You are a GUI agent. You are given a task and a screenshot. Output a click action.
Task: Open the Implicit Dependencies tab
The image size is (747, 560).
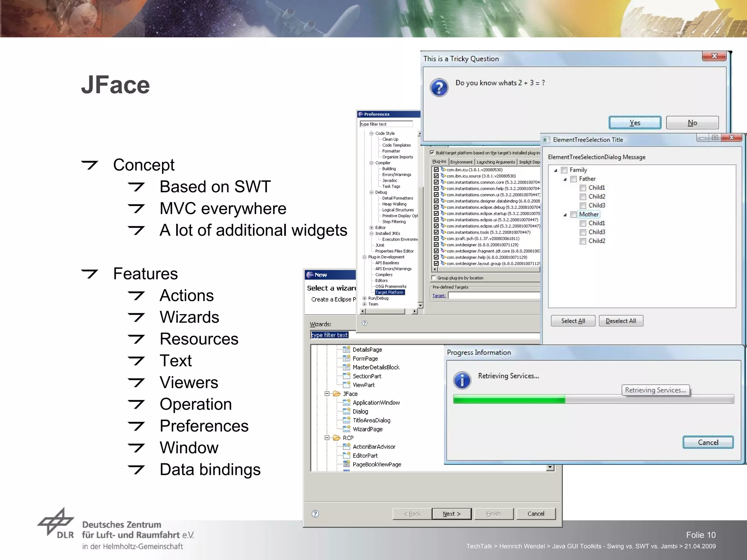pyautogui.click(x=529, y=162)
